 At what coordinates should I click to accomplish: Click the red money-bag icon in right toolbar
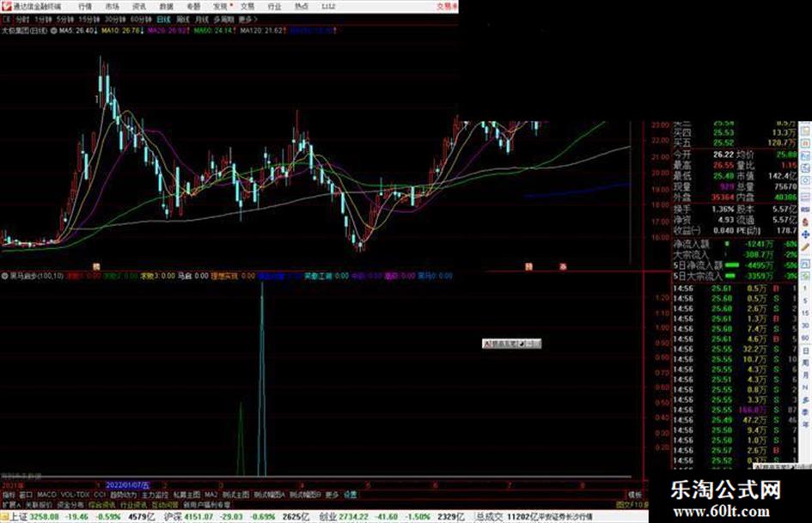(x=805, y=222)
